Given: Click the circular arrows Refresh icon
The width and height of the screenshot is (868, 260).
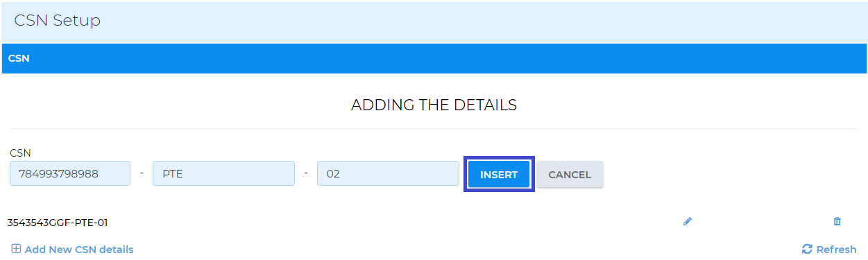Looking at the screenshot, I should [807, 249].
